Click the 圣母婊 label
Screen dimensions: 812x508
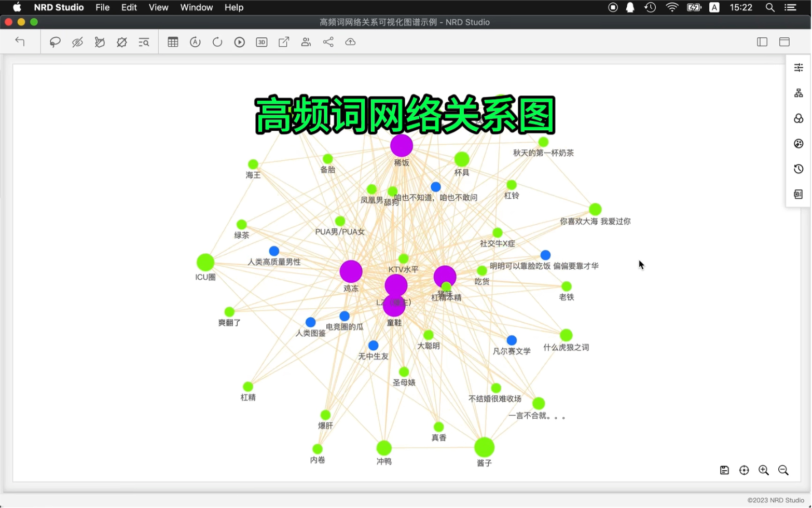404,383
